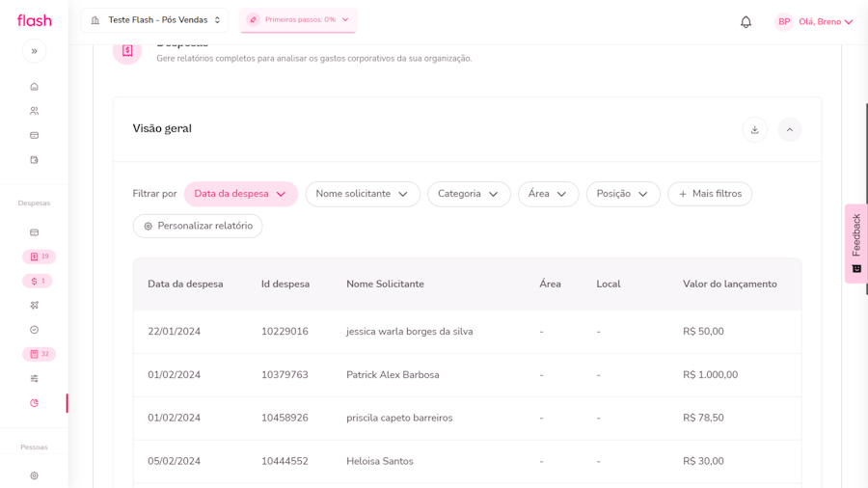Open sidebar item with badge 32
This screenshot has width=868, height=488.
[x=39, y=354]
